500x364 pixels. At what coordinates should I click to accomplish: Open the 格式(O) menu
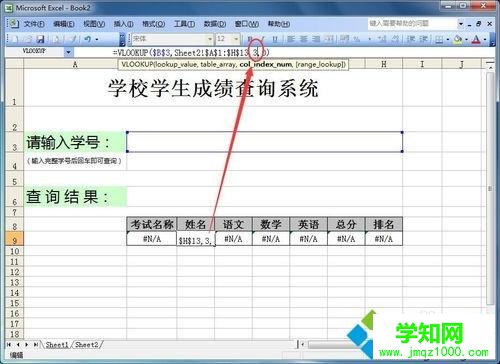click(153, 24)
